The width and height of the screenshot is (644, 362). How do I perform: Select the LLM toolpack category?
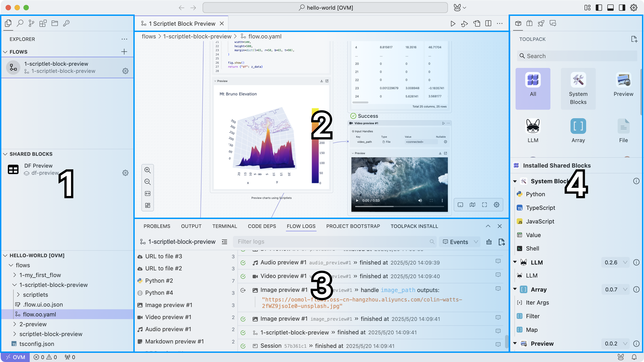pyautogui.click(x=533, y=130)
